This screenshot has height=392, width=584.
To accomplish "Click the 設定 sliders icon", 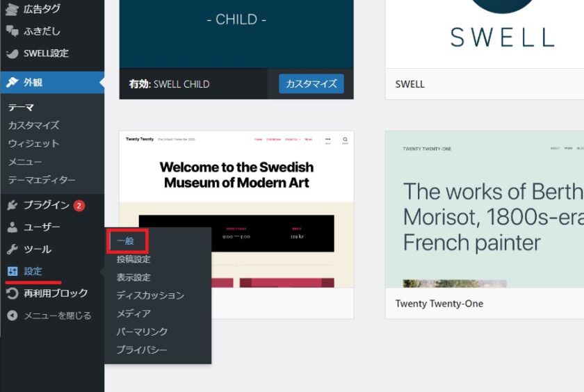I will [13, 271].
